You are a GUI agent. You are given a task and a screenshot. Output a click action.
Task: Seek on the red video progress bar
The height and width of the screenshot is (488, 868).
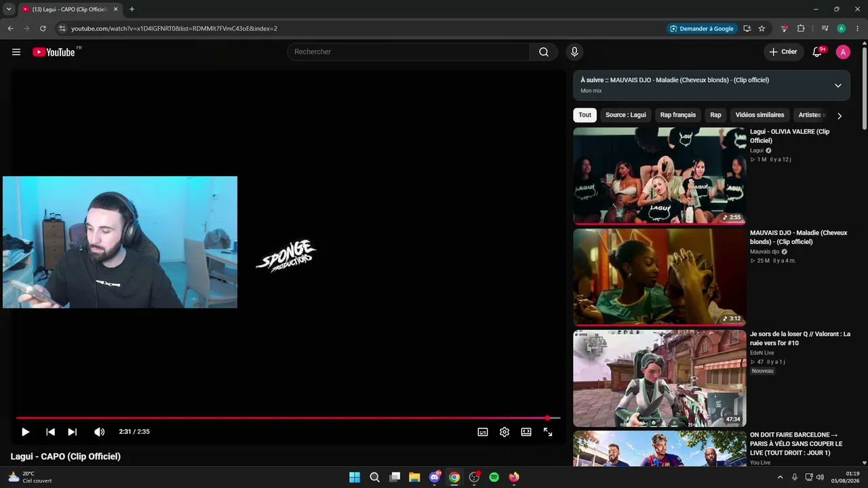(288, 418)
